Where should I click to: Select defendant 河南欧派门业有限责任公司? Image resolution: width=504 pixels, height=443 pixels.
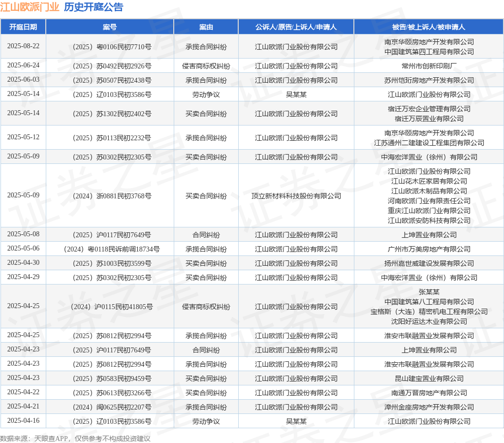[429, 201]
